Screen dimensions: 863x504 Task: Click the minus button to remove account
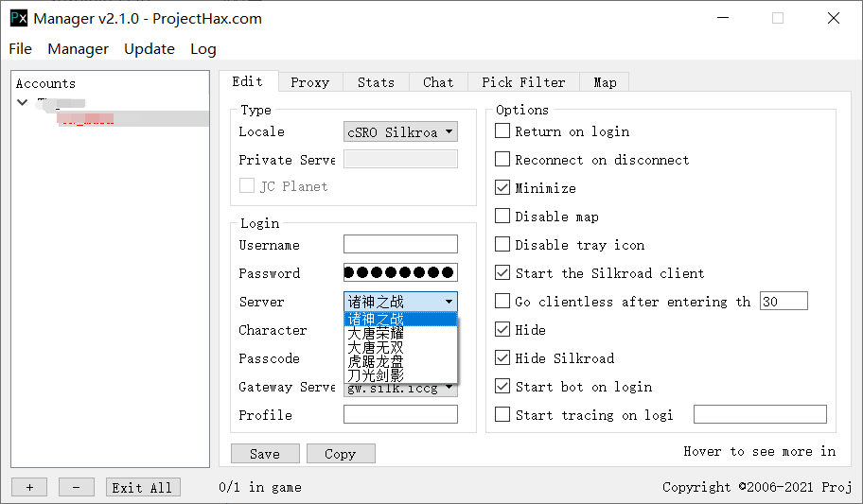point(77,487)
